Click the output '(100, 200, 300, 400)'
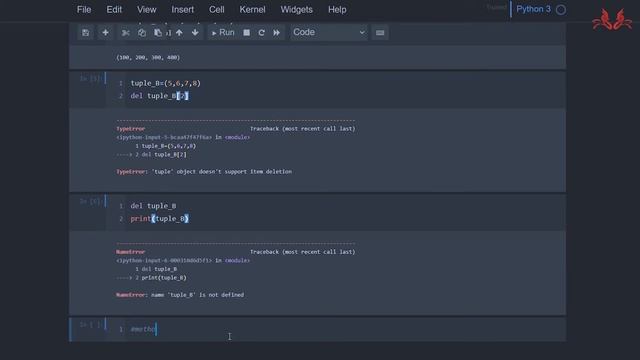This screenshot has width=640, height=360. [148, 58]
